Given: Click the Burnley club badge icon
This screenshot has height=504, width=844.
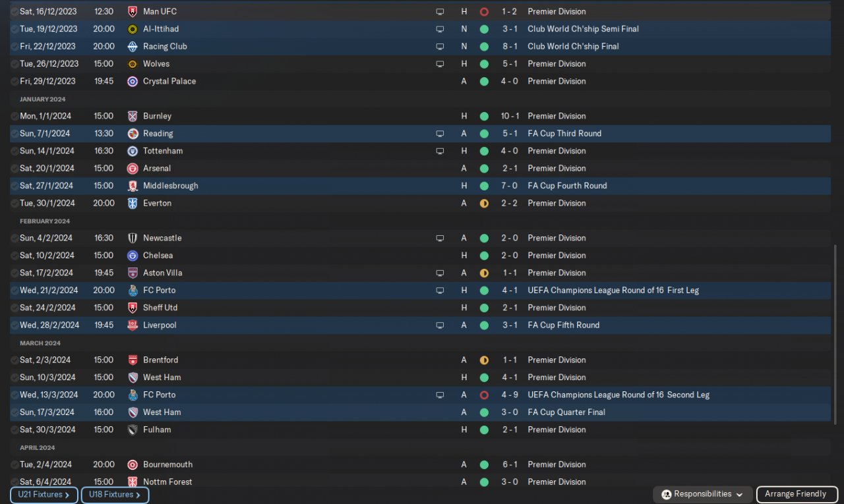Looking at the screenshot, I should 133,116.
